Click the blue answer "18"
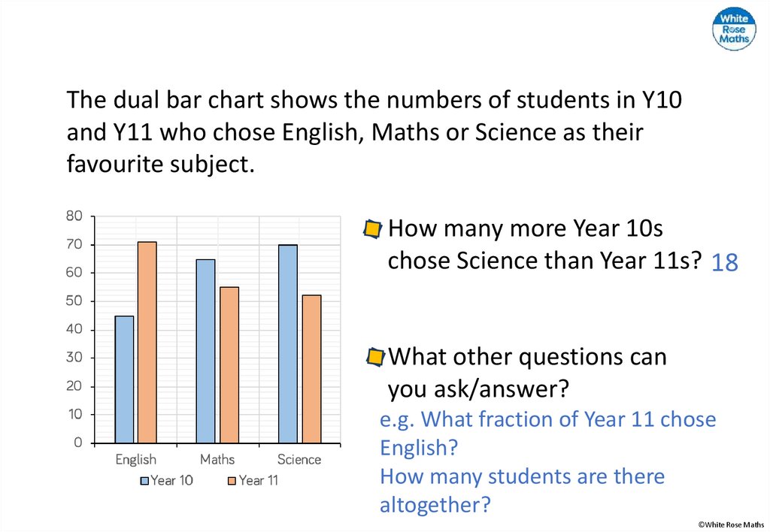The image size is (770, 532). 724,263
